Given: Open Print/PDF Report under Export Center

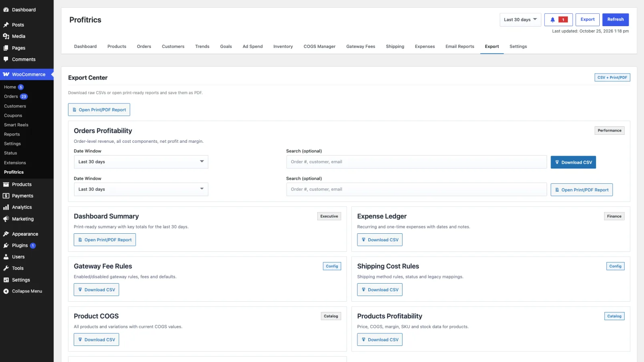Looking at the screenshot, I should [x=99, y=110].
